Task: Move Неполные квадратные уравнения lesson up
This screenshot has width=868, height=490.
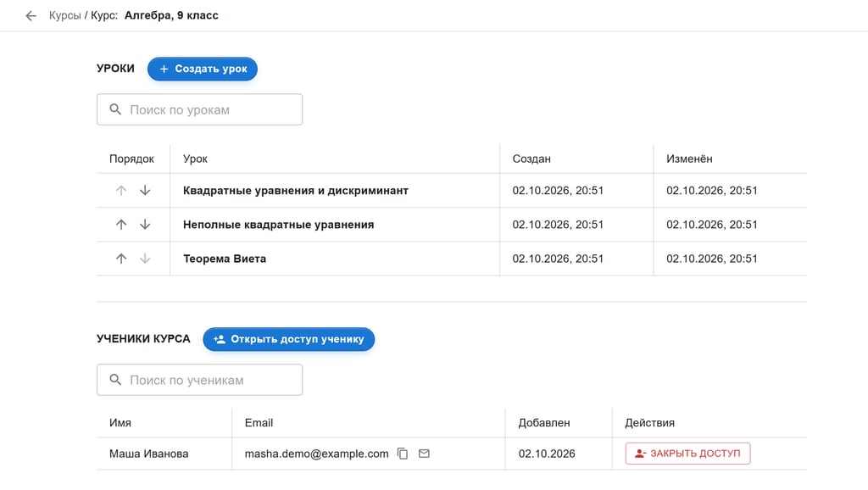Action: pyautogui.click(x=121, y=225)
